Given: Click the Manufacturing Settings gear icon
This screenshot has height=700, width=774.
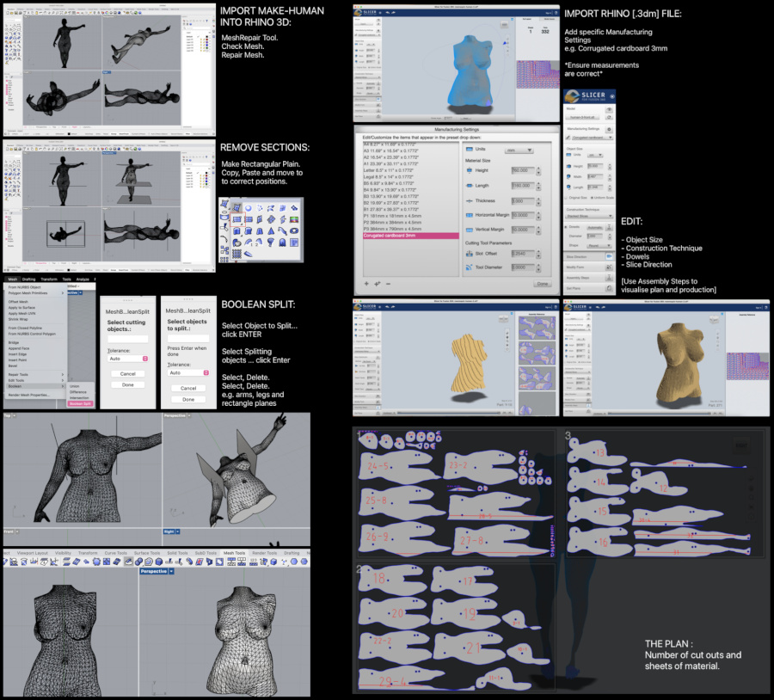Looking at the screenshot, I should (x=609, y=128).
